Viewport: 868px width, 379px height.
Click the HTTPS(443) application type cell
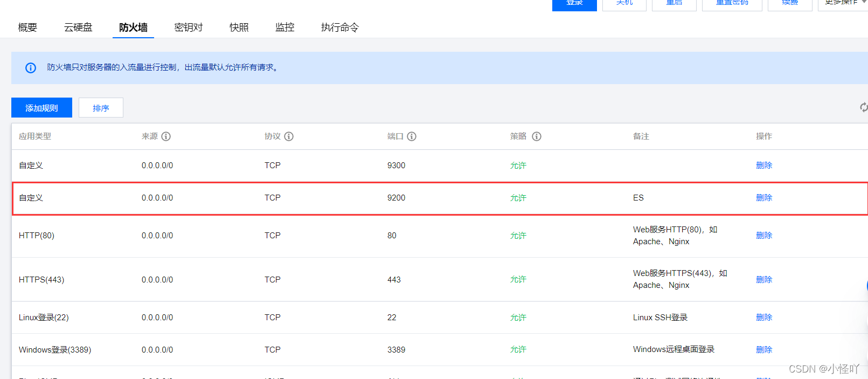(41, 280)
